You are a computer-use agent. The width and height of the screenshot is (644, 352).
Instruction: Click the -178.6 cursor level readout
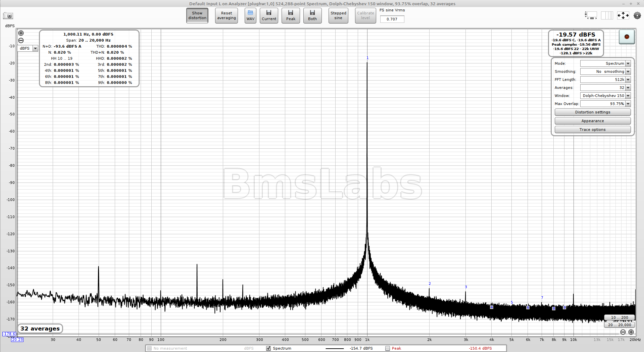9,334
